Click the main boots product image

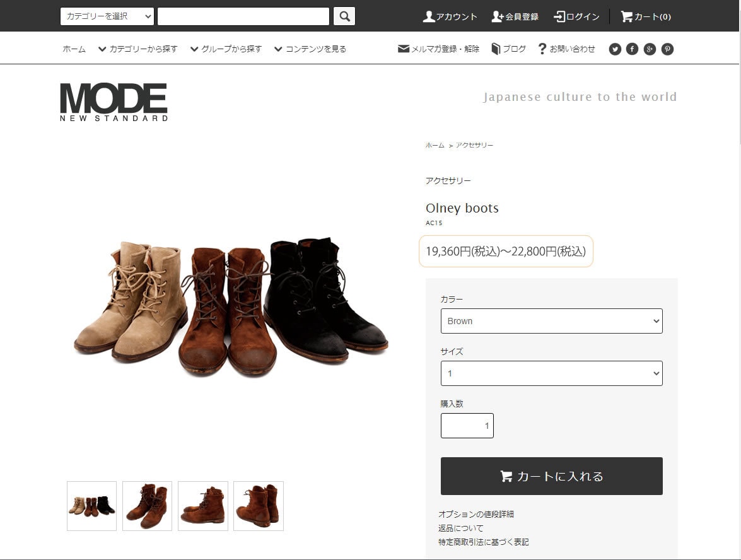coord(231,307)
